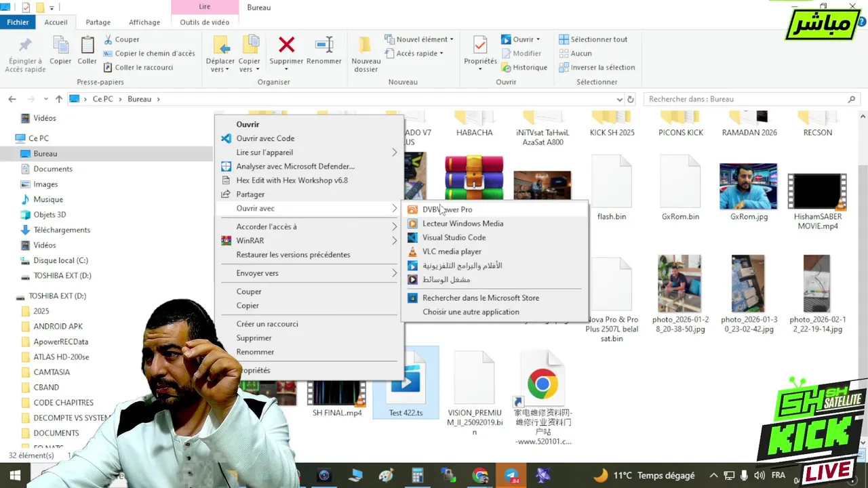Switch to the Fichier tab
The width and height of the screenshot is (868, 488).
tap(18, 22)
